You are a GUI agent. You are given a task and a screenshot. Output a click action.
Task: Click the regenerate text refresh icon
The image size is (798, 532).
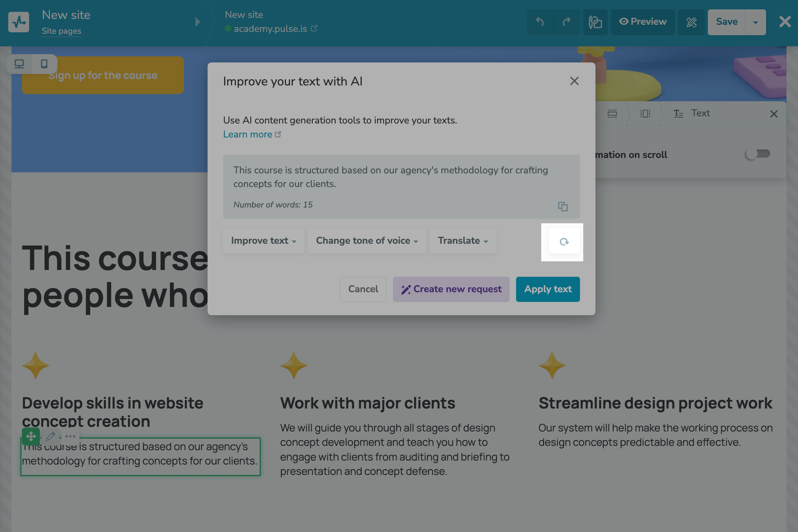pos(564,242)
